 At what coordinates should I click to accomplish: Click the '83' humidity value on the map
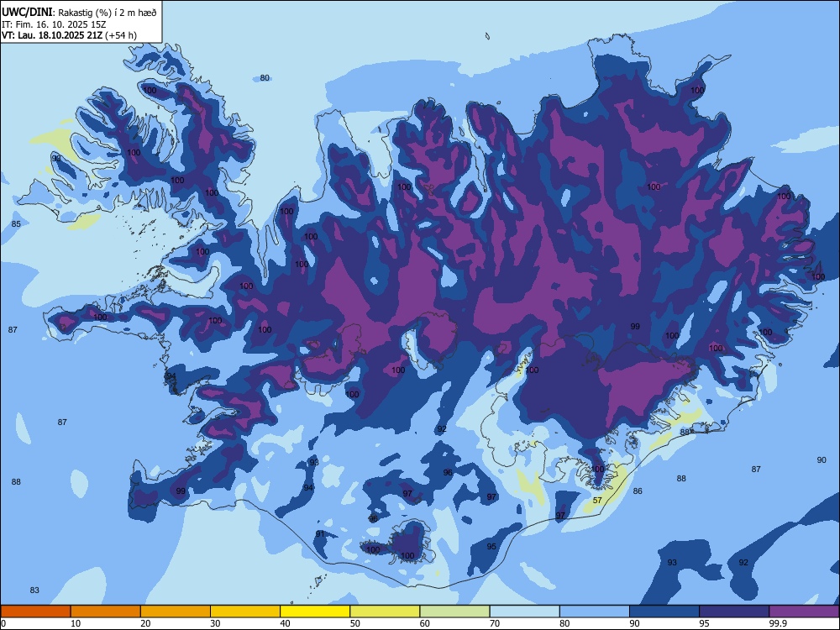(34, 590)
